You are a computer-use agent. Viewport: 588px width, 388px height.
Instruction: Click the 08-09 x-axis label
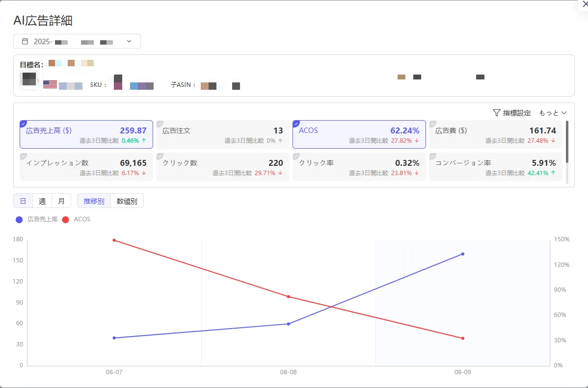[x=463, y=372]
